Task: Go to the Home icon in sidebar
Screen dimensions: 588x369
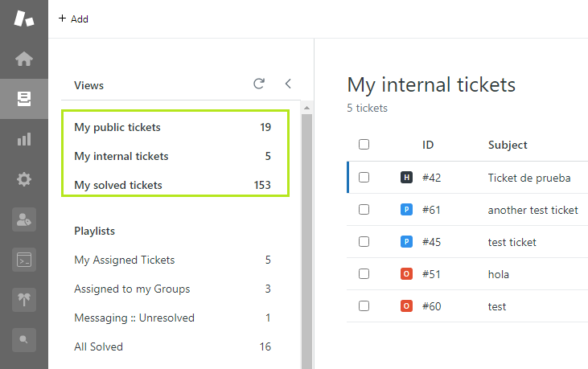Action: [24, 59]
